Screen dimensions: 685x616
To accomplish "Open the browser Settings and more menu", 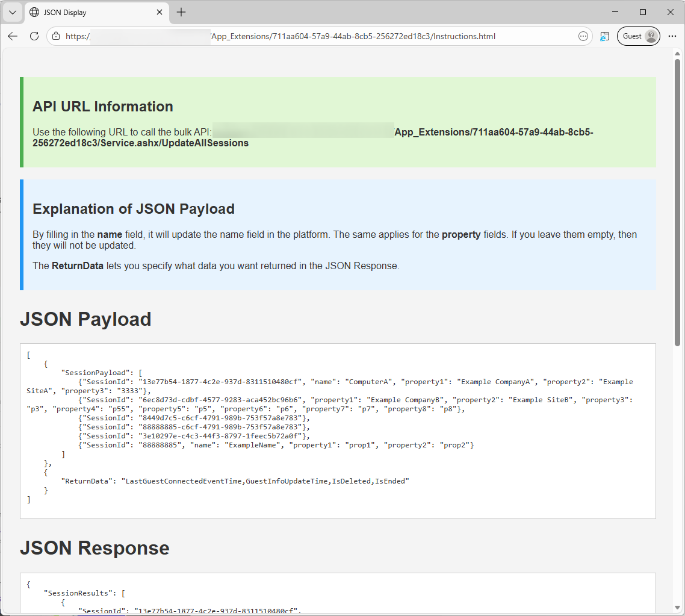I will pyautogui.click(x=672, y=36).
